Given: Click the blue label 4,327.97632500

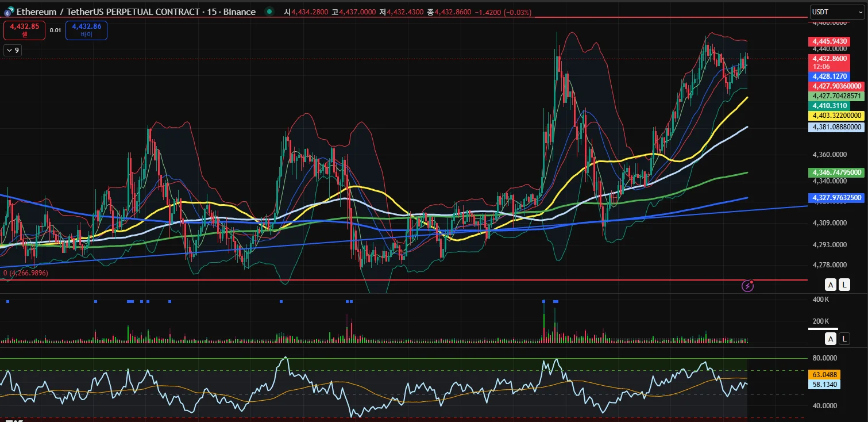Looking at the screenshot, I should click(x=837, y=197).
